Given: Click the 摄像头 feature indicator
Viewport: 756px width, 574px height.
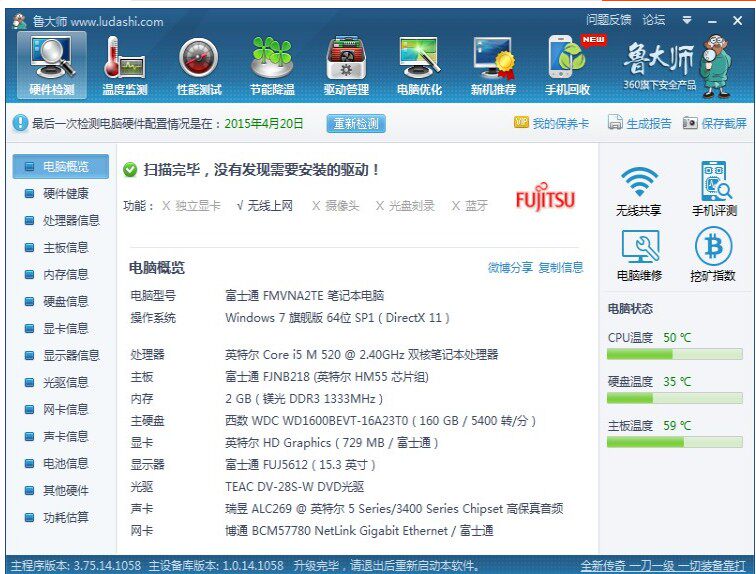Looking at the screenshot, I should click(336, 206).
